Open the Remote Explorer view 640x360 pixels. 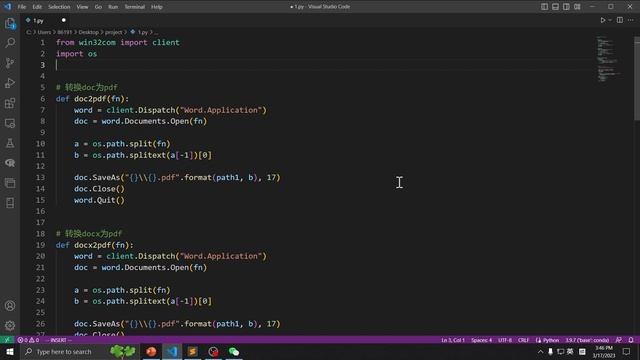pyautogui.click(x=10, y=123)
